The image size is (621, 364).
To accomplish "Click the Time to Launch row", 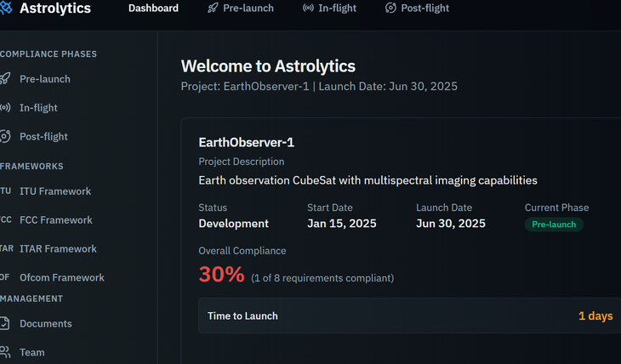I will (x=409, y=316).
